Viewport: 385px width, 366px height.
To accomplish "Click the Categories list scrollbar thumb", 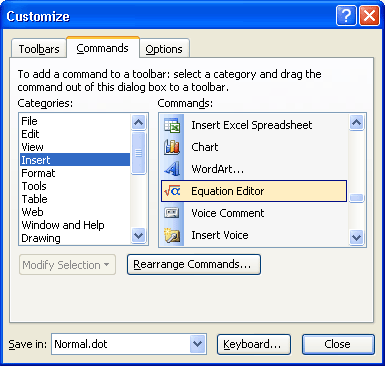I will [138, 153].
